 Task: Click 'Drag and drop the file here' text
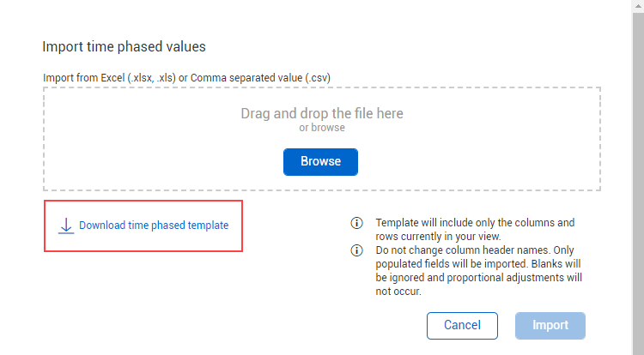point(322,113)
